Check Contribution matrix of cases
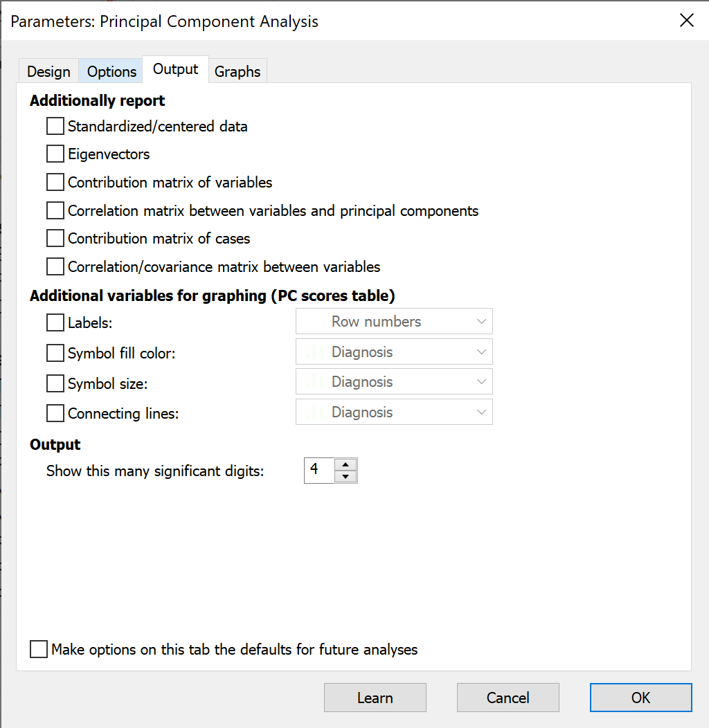Image resolution: width=709 pixels, height=728 pixels. tap(55, 239)
